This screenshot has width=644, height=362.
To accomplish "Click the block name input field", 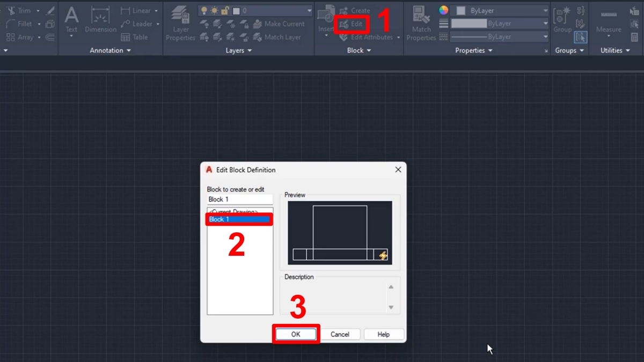I will pyautogui.click(x=240, y=200).
